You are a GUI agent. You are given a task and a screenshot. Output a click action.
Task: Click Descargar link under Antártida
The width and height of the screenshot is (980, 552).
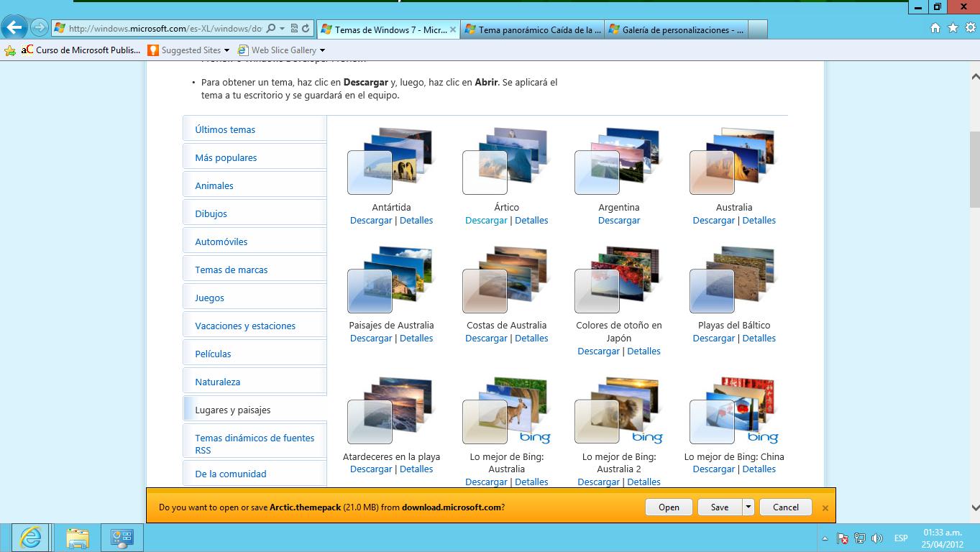point(371,221)
